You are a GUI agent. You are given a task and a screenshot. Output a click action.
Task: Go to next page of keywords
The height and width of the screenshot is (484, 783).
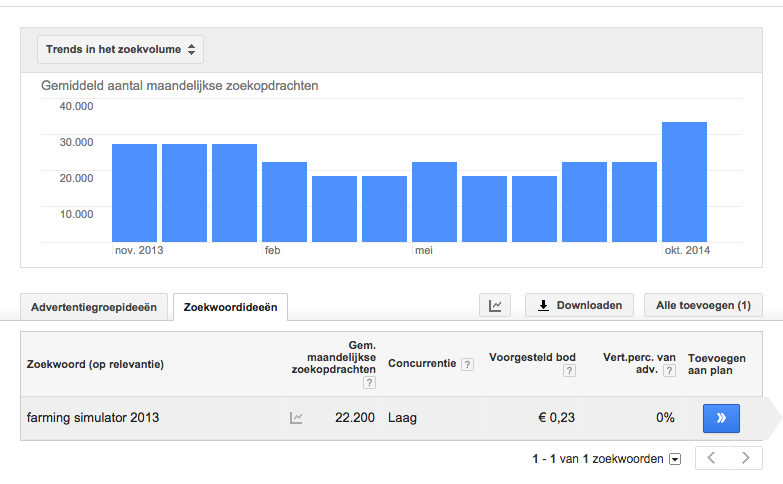[x=746, y=458]
